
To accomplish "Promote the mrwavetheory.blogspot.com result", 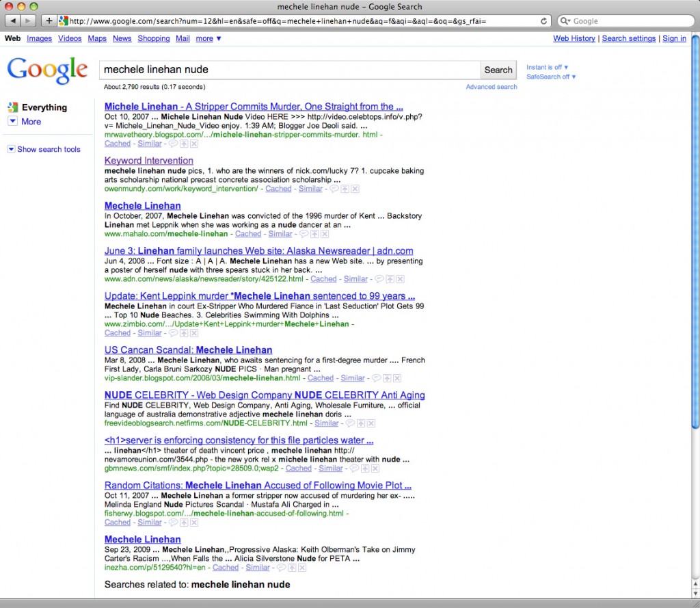I will (x=184, y=144).
